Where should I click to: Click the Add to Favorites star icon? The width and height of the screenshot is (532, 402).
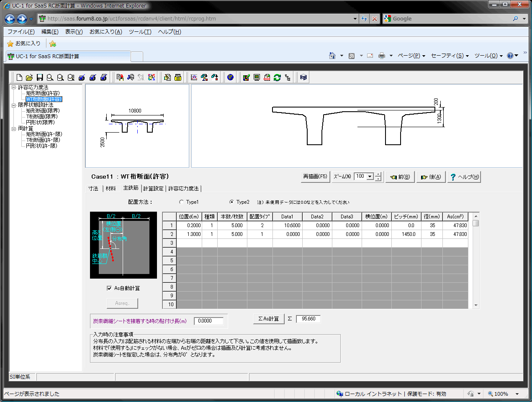click(x=52, y=44)
